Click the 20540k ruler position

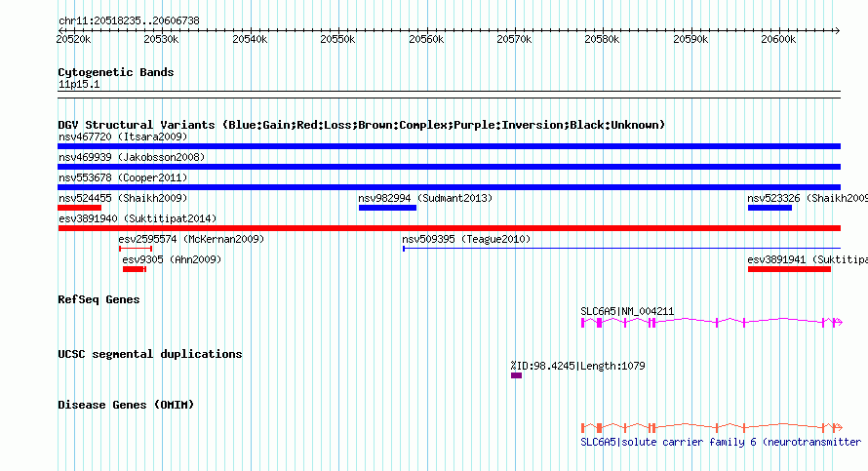[250, 39]
